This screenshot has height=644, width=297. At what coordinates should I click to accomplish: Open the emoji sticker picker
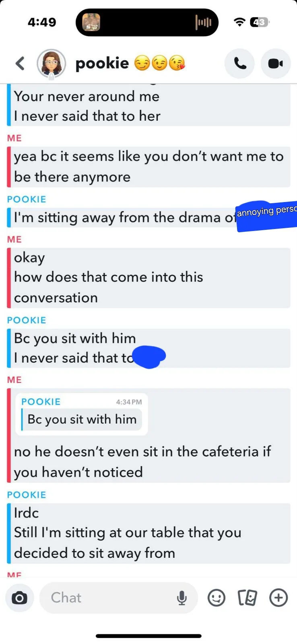point(216,598)
